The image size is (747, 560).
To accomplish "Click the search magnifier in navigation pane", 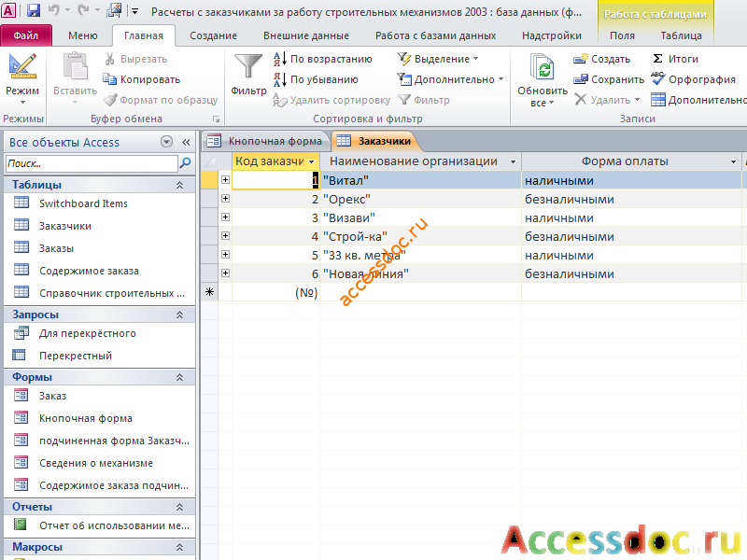I will click(x=185, y=163).
